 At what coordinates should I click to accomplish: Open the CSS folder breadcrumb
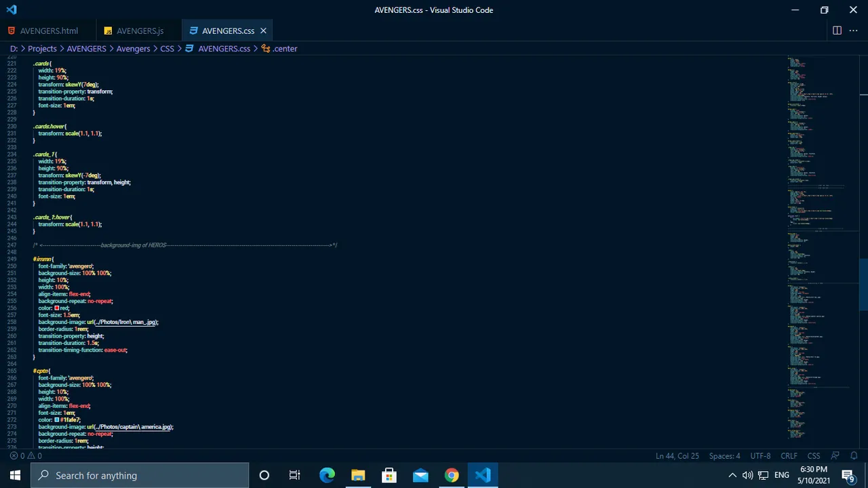167,49
